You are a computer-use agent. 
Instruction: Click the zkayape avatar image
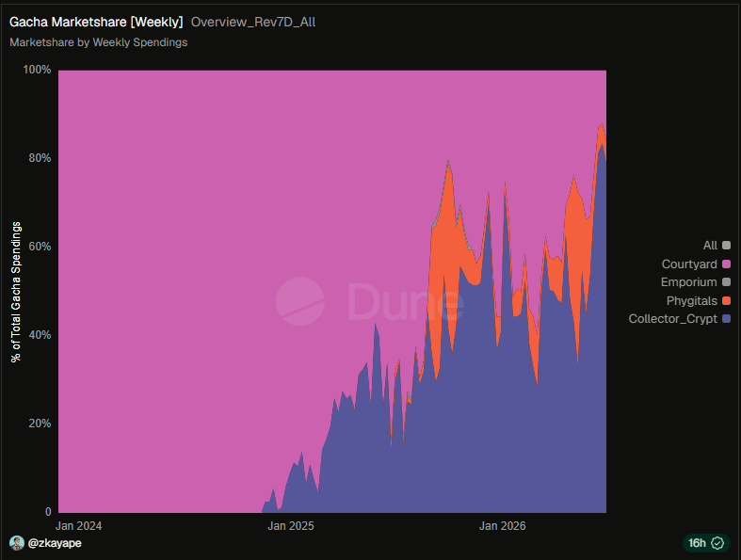pos(17,543)
